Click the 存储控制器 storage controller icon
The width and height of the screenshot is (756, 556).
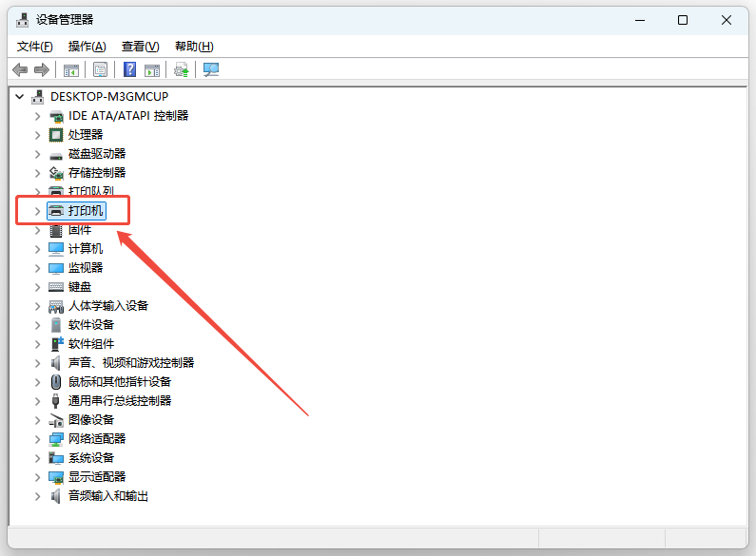pyautogui.click(x=56, y=173)
